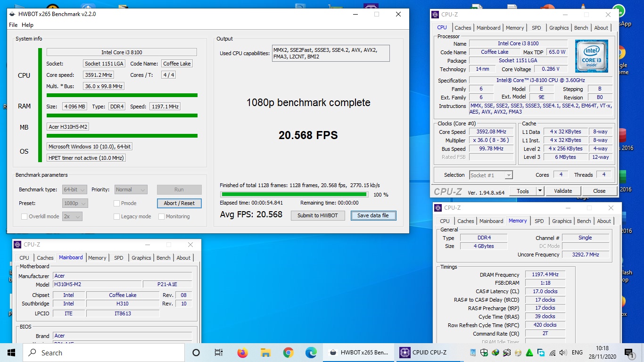Click the HPET timer not active box
This screenshot has height=362, width=644.
(86, 158)
